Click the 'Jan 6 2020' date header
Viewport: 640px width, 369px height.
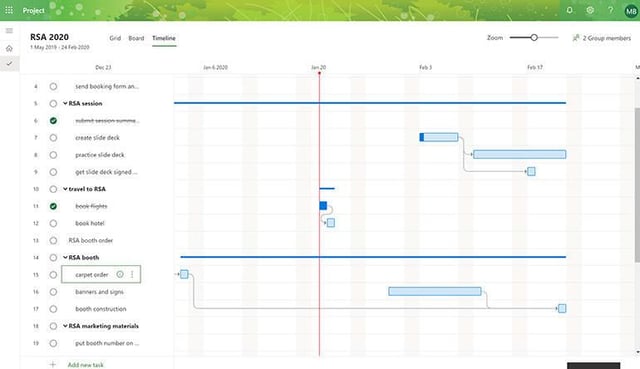[x=216, y=67]
